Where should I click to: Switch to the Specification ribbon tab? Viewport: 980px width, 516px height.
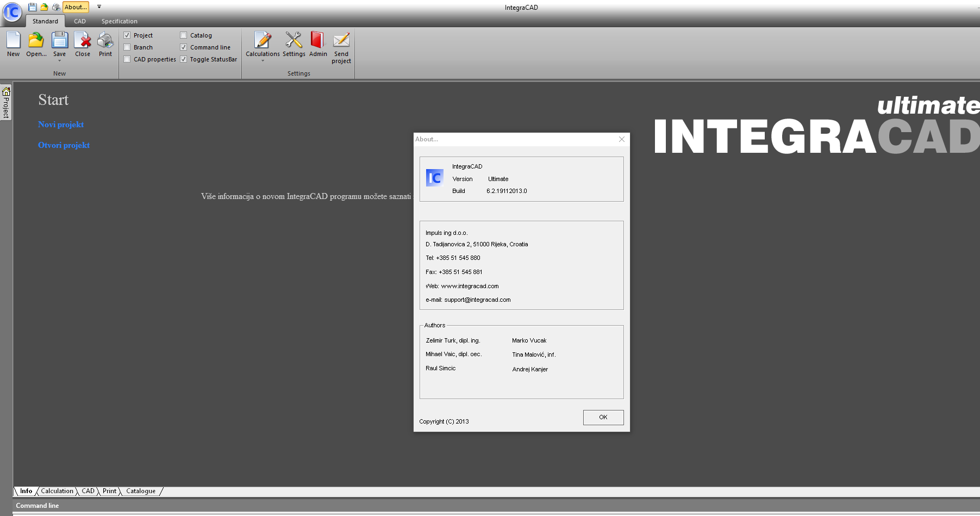tap(120, 21)
